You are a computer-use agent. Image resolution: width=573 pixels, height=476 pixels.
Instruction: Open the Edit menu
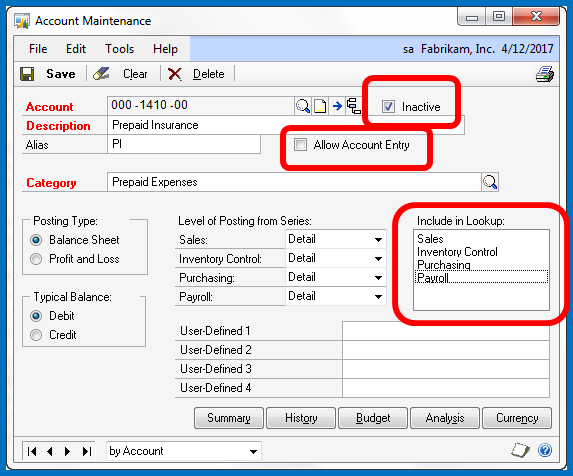coord(76,49)
